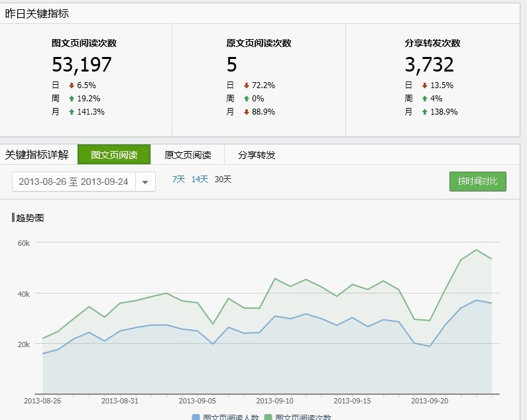Select the 分享转发 tab
This screenshot has width=527, height=420.
(257, 155)
